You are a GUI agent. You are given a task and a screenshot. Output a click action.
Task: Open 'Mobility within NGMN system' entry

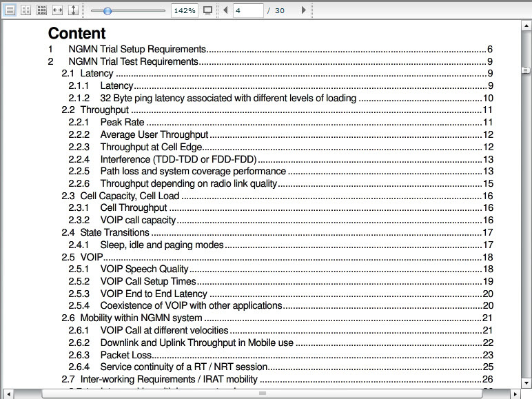pos(277,318)
